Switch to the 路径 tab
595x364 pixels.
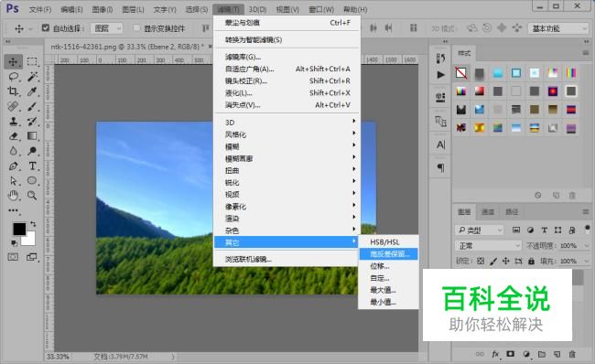(512, 211)
